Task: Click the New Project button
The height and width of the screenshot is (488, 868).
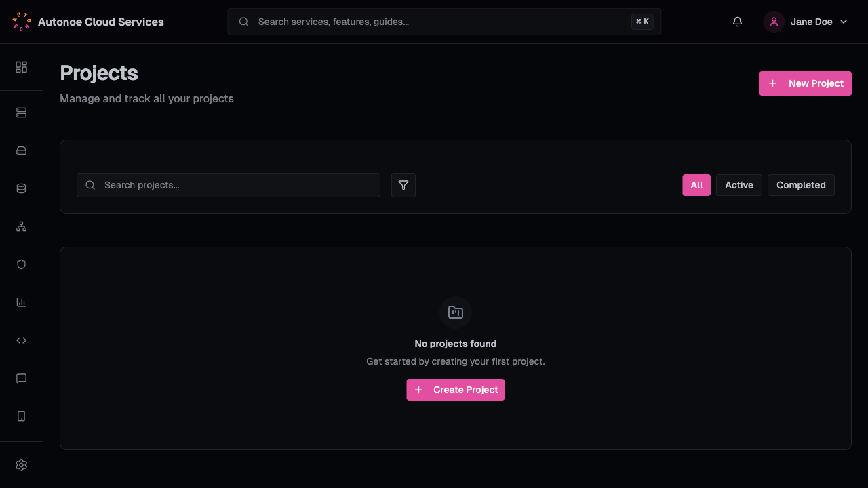Action: pyautogui.click(x=805, y=83)
